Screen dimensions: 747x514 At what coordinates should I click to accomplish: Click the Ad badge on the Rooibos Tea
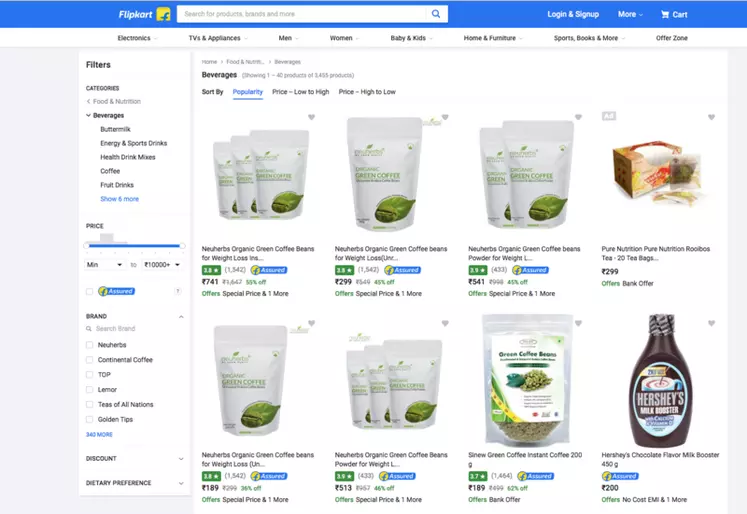pos(608,116)
